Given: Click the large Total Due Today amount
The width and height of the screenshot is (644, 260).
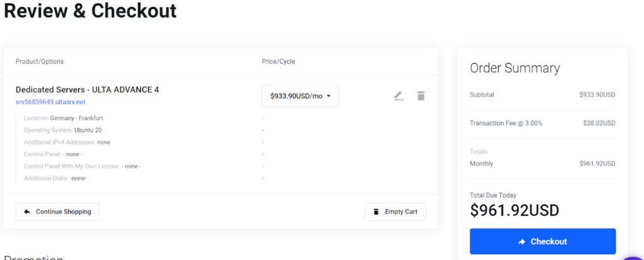Looking at the screenshot, I should tap(514, 210).
